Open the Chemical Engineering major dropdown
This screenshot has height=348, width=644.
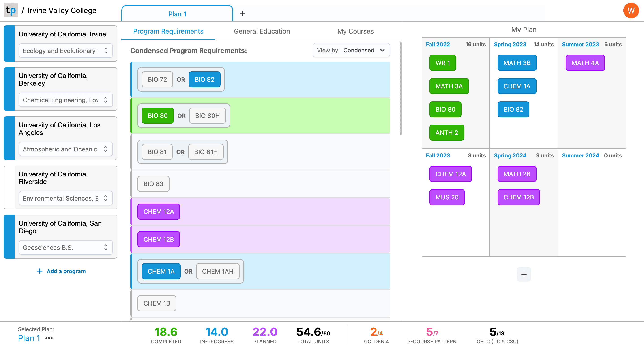pyautogui.click(x=66, y=100)
